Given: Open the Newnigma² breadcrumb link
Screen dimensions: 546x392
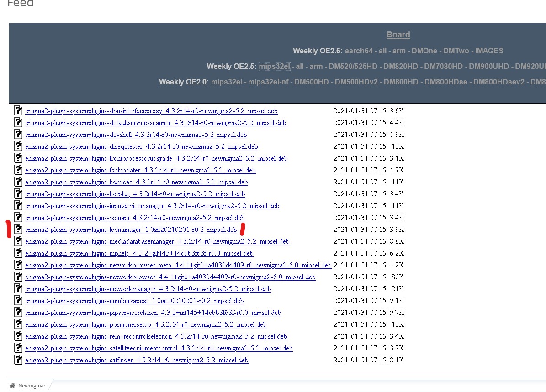Looking at the screenshot, I should (32, 386).
